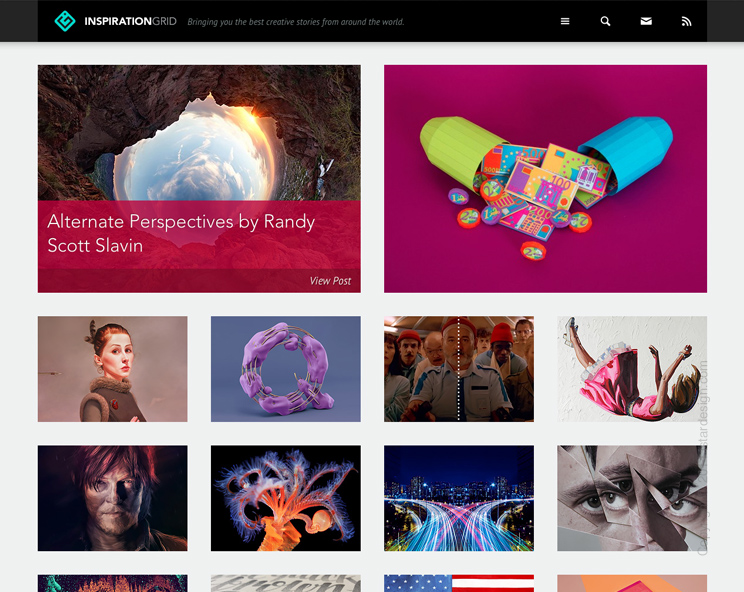Open the red-haired woman portrait thumbnail
The width and height of the screenshot is (744, 592).
pyautogui.click(x=112, y=369)
